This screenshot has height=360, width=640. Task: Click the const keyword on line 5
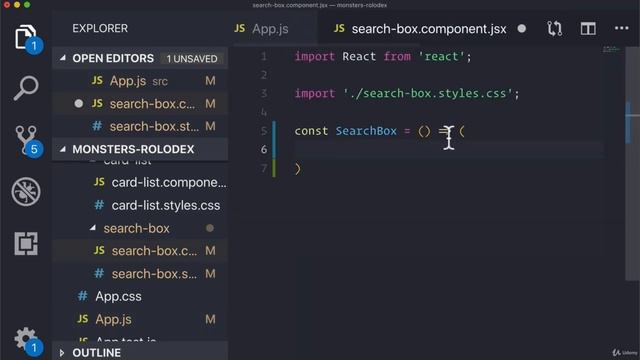point(311,131)
